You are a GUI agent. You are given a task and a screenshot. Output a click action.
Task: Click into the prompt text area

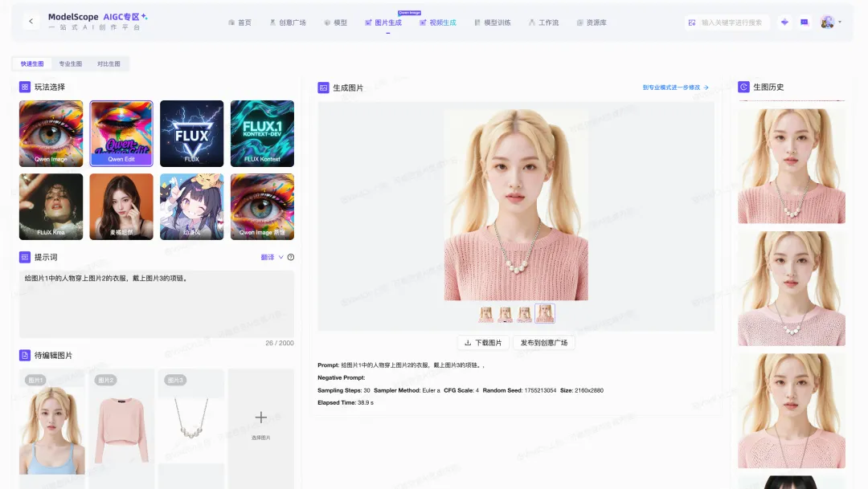point(157,304)
